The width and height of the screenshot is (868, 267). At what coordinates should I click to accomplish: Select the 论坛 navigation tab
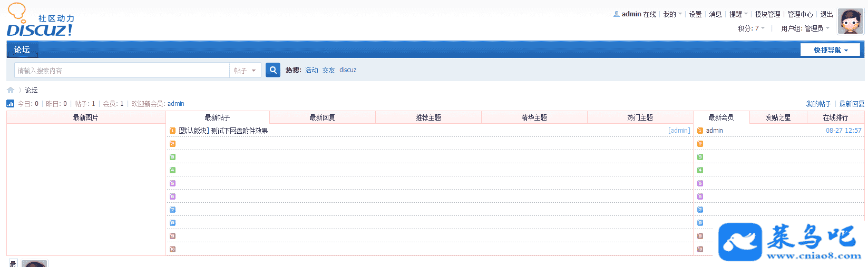coord(22,50)
